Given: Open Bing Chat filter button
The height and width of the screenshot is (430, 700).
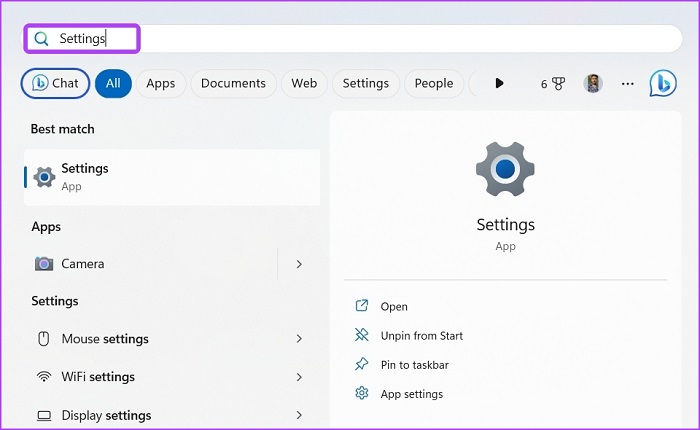Looking at the screenshot, I should tap(55, 83).
